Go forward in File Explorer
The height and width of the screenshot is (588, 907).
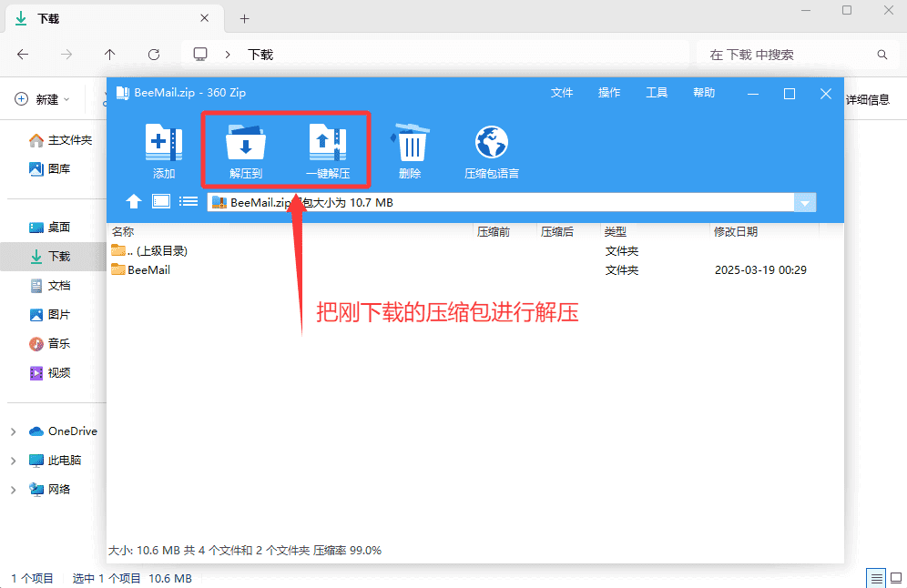coord(66,55)
